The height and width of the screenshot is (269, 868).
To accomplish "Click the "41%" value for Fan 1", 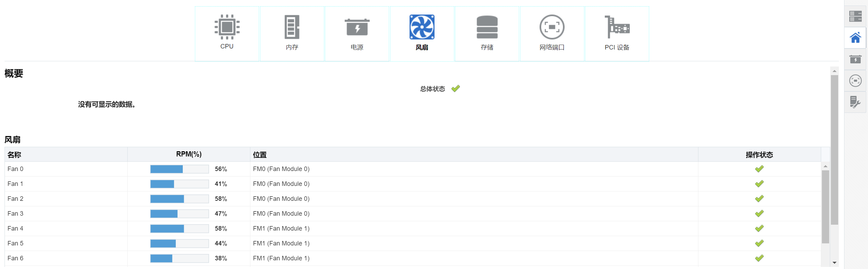I will tap(221, 184).
